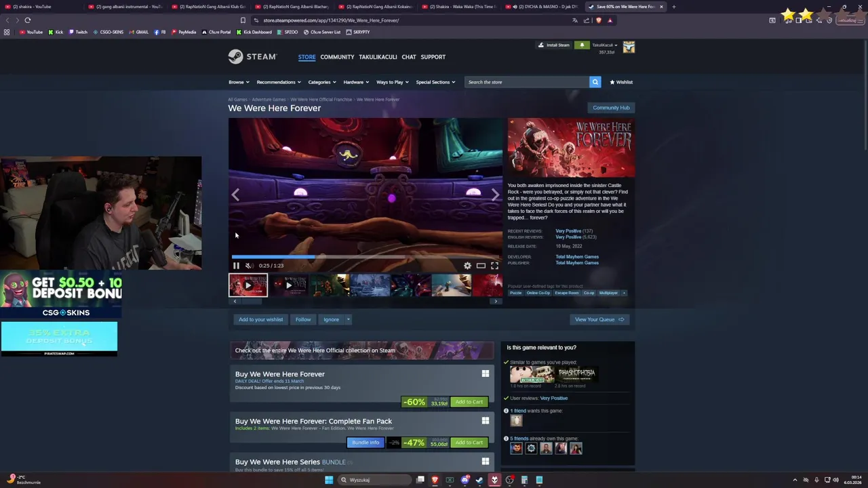868x488 pixels.
Task: Click the Ignore button
Action: 331,319
